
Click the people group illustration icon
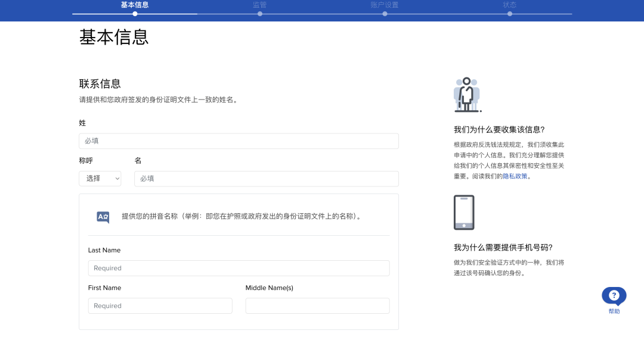(466, 95)
